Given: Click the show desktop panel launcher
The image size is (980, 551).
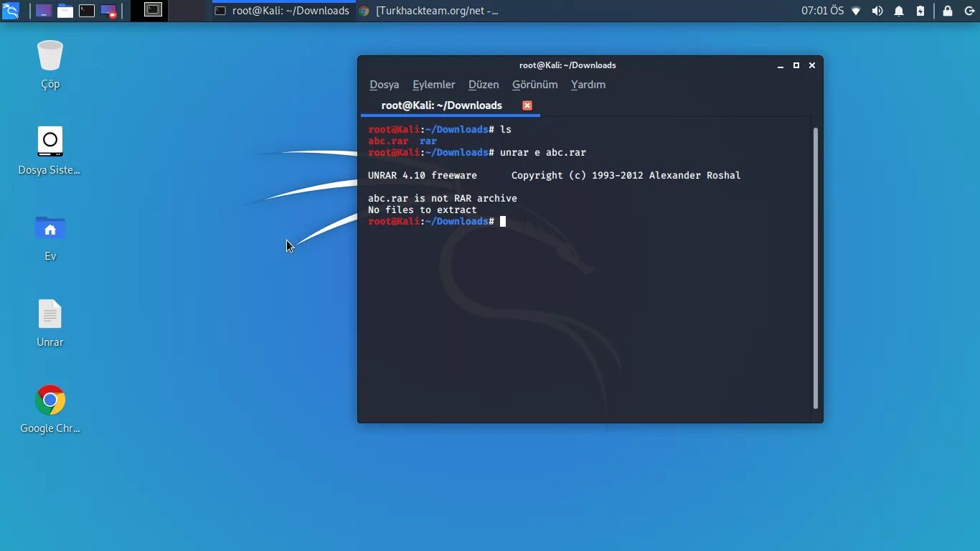Looking at the screenshot, I should [43, 11].
